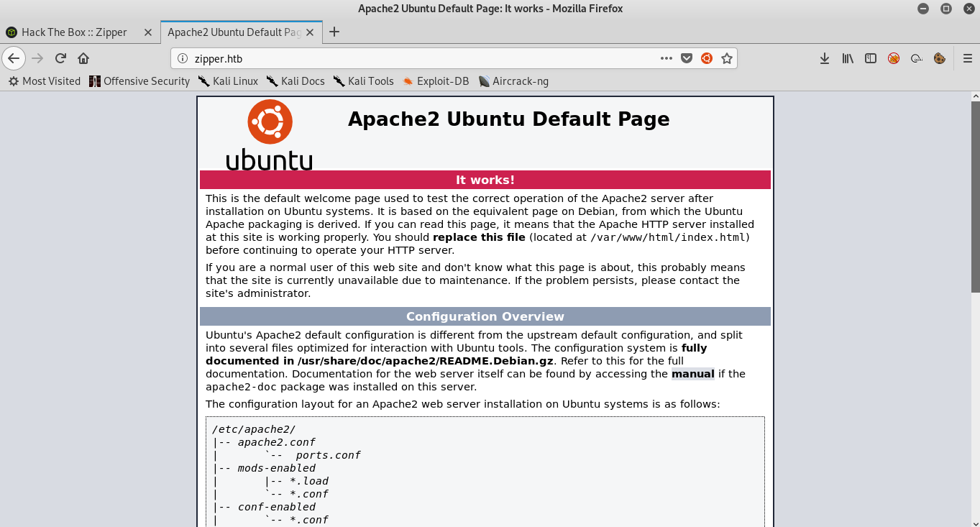This screenshot has height=527, width=980.
Task: Toggle the crossed-out red circle extension
Action: (894, 58)
